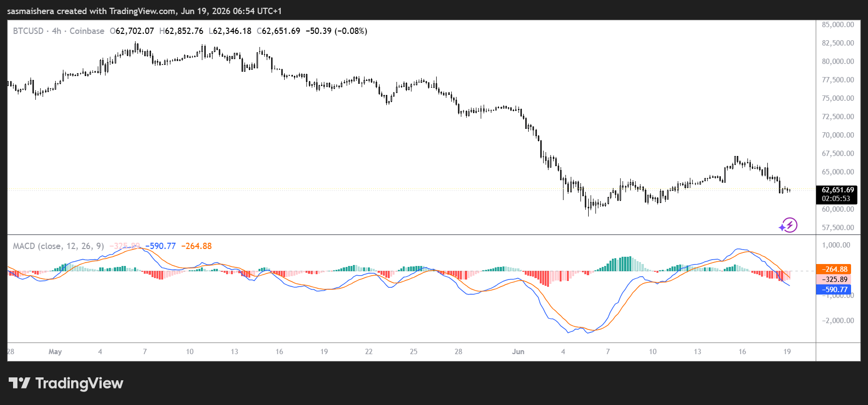Select the BTCUSD symbol label
This screenshot has width=868, height=405.
tap(28, 31)
